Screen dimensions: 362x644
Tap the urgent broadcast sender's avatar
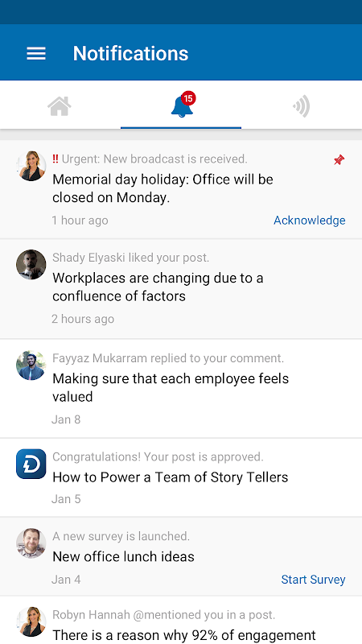coord(31,166)
